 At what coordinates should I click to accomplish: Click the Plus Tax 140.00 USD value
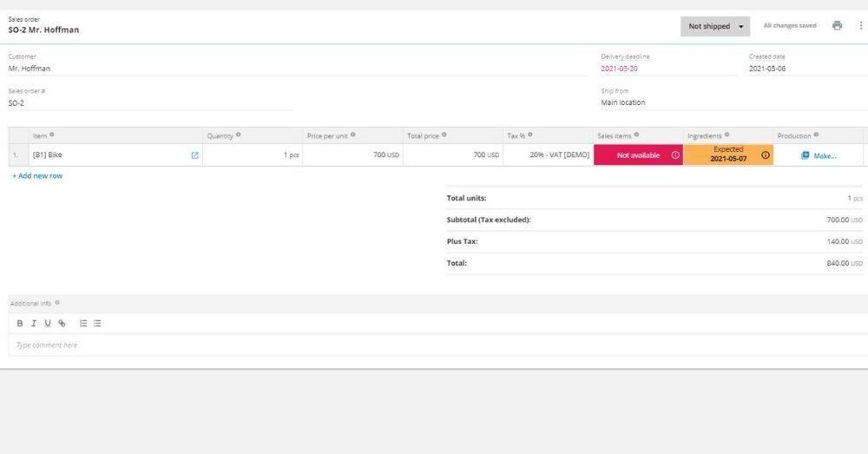point(845,242)
